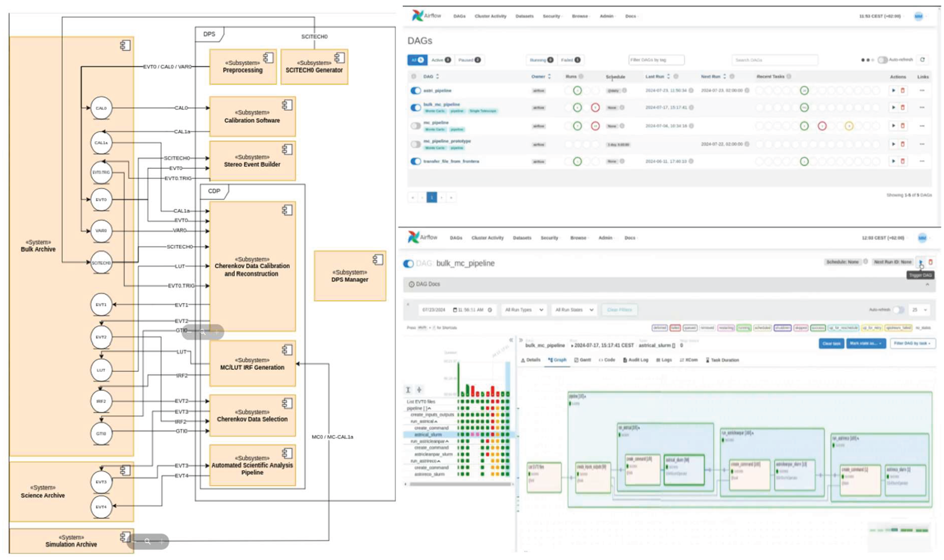Open the Gantt tab
This screenshot has width=944, height=560.
(x=582, y=360)
